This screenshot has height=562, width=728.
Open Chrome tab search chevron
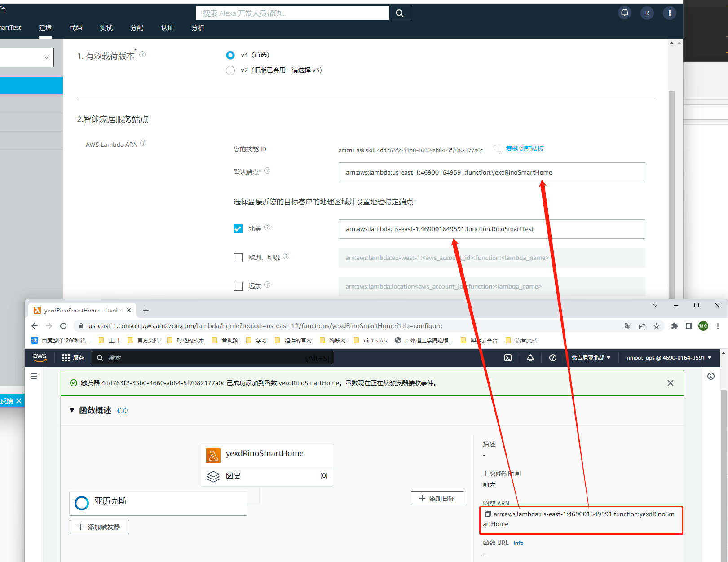pos(655,305)
